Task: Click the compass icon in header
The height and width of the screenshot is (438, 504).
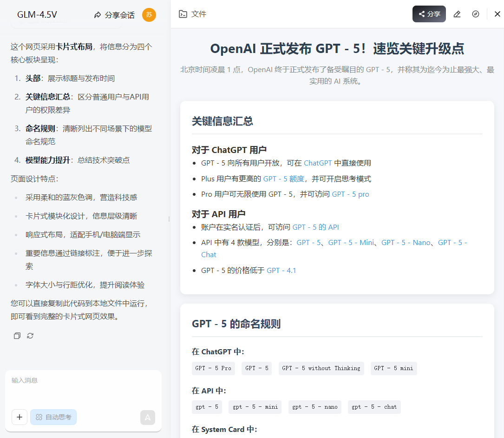Action: coord(475,14)
